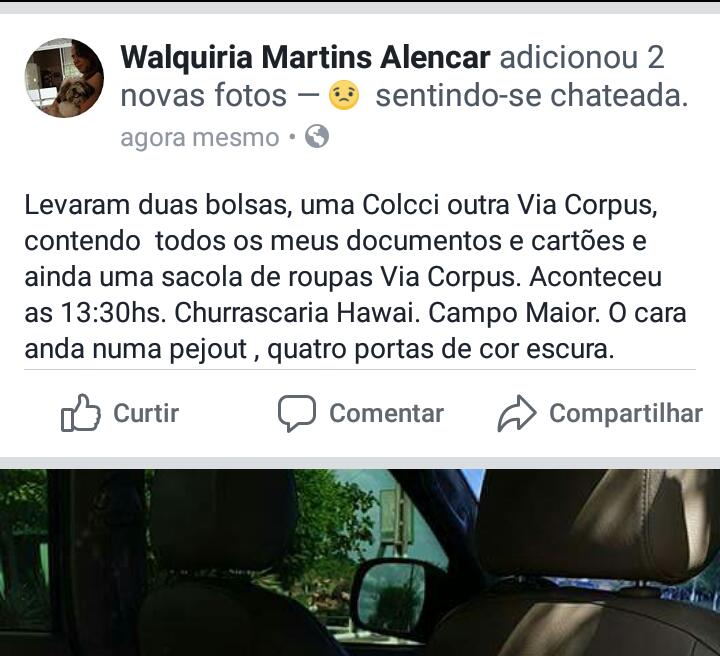This screenshot has height=656, width=720.
Task: Click the Comentar speech bubble icon
Action: pyautogui.click(x=297, y=413)
